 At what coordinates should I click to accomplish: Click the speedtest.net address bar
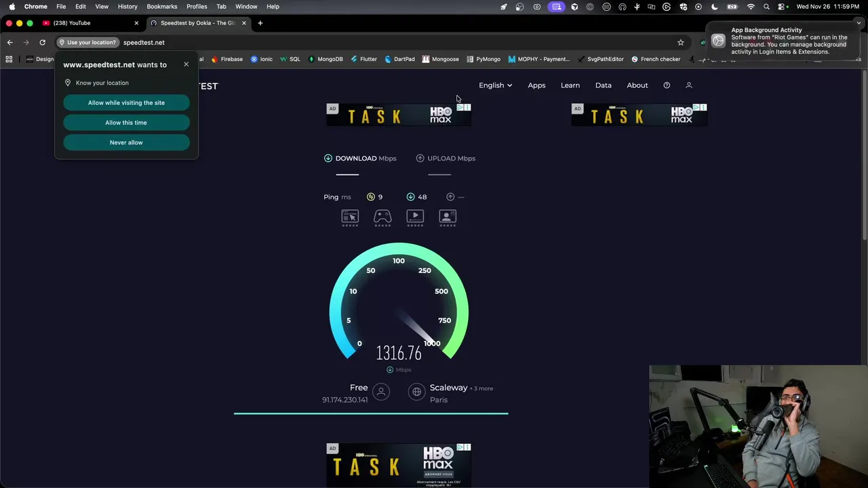(397, 42)
